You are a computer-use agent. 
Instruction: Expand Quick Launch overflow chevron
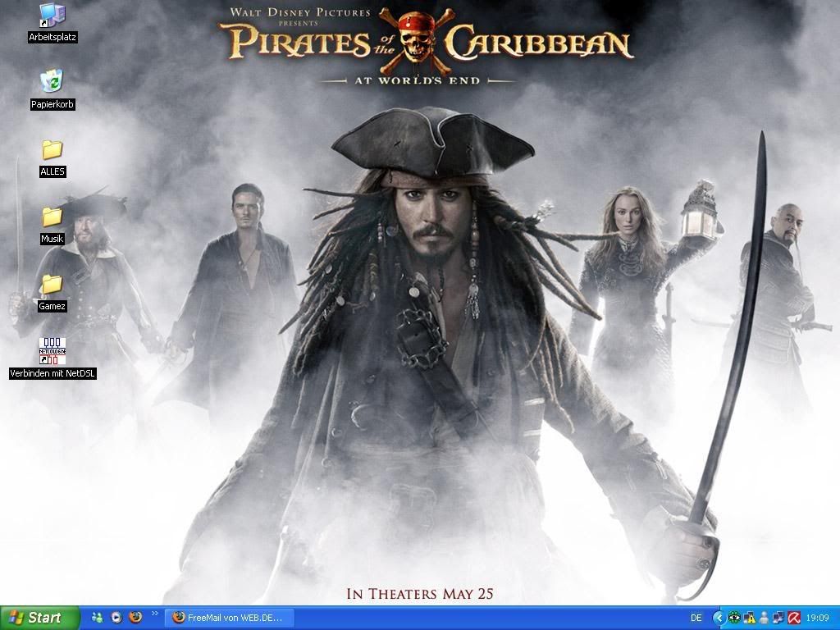[x=153, y=614]
